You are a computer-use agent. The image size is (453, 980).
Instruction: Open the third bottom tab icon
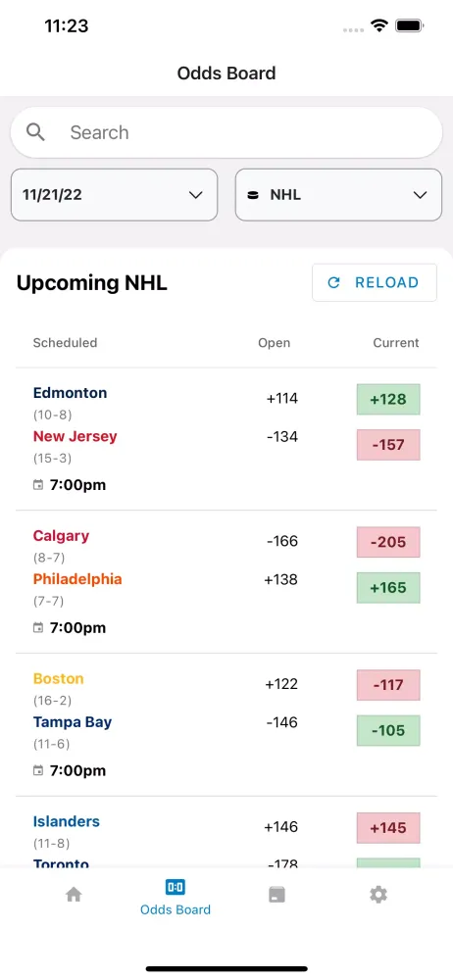point(277,895)
